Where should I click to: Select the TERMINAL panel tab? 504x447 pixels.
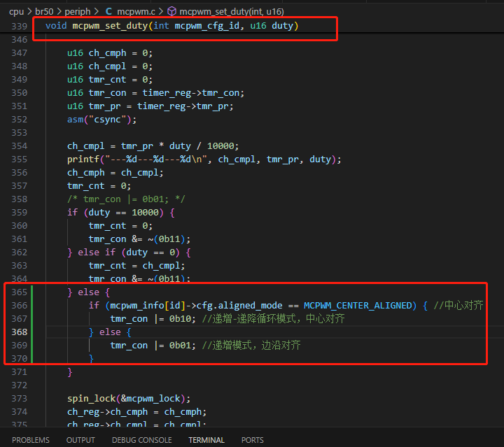[206, 440]
